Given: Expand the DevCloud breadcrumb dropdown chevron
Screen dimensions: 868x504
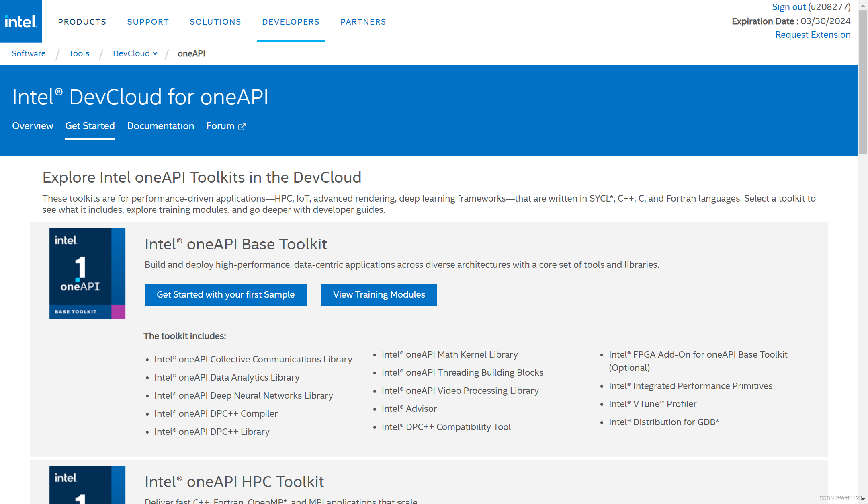Looking at the screenshot, I should tap(155, 54).
